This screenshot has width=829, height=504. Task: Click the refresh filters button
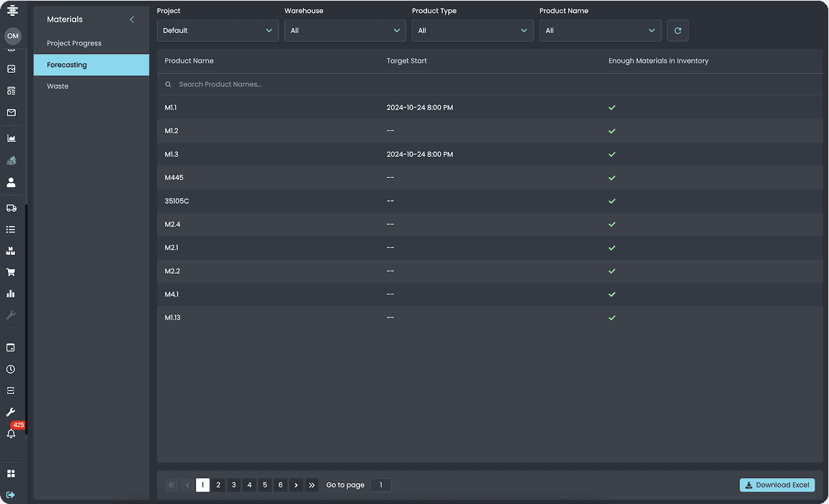click(x=678, y=31)
